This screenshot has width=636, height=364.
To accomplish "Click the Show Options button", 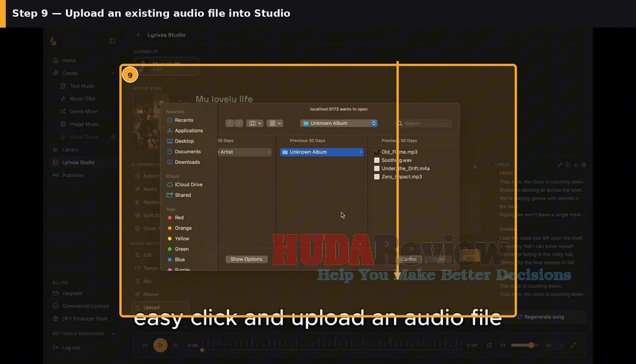I will [x=246, y=259].
